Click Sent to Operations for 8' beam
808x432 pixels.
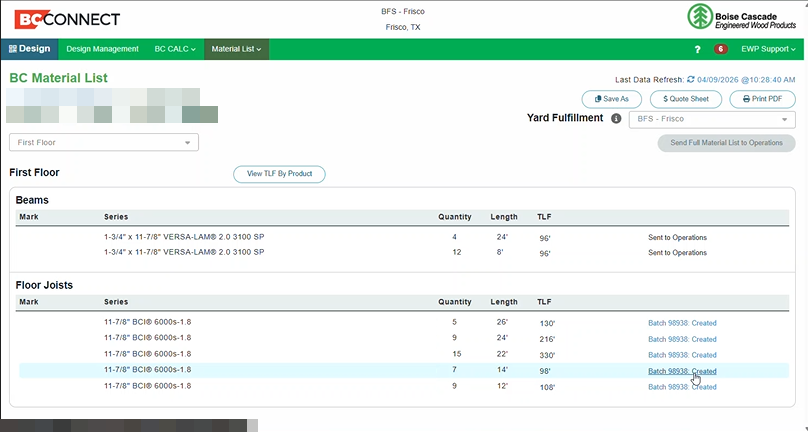coord(678,253)
